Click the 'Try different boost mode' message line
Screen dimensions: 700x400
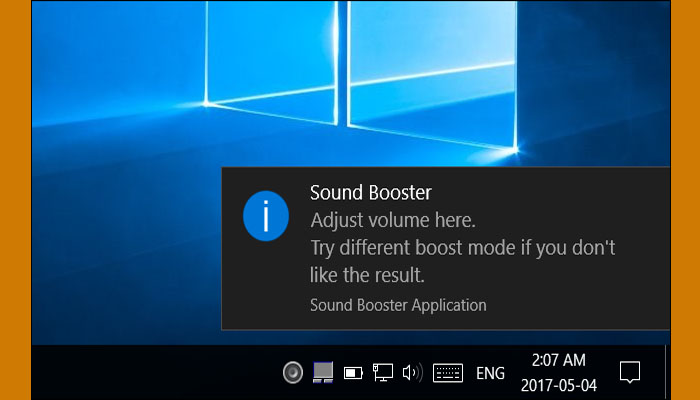[x=463, y=247]
